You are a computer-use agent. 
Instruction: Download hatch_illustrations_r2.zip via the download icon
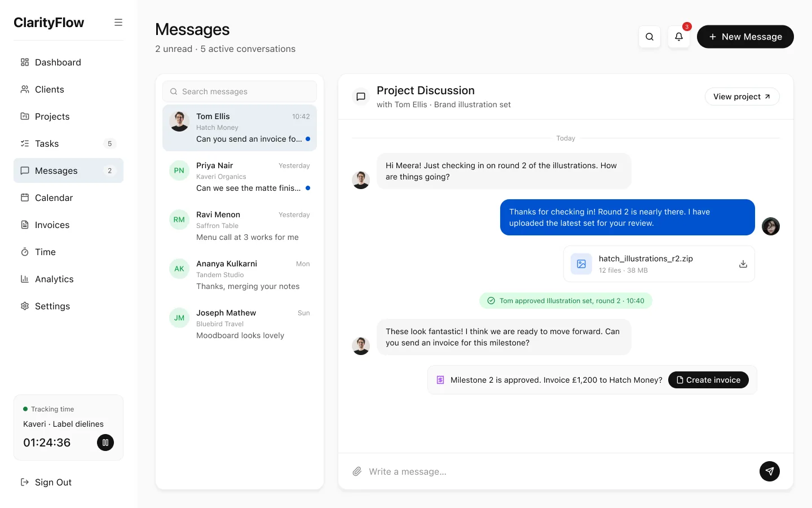point(743,264)
